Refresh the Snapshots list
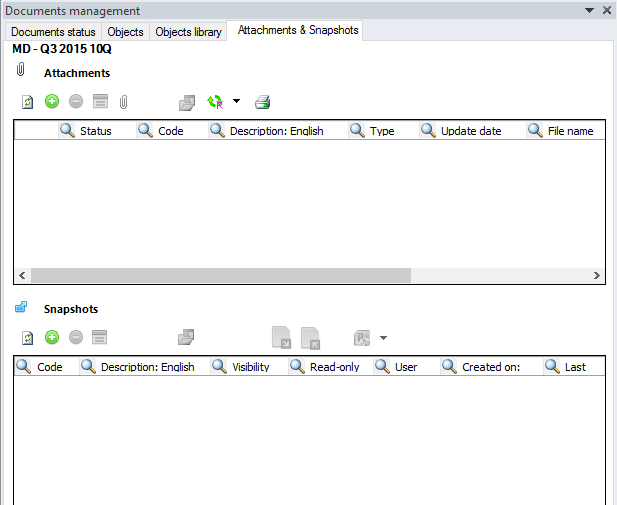The width and height of the screenshot is (617, 505). click(x=28, y=338)
